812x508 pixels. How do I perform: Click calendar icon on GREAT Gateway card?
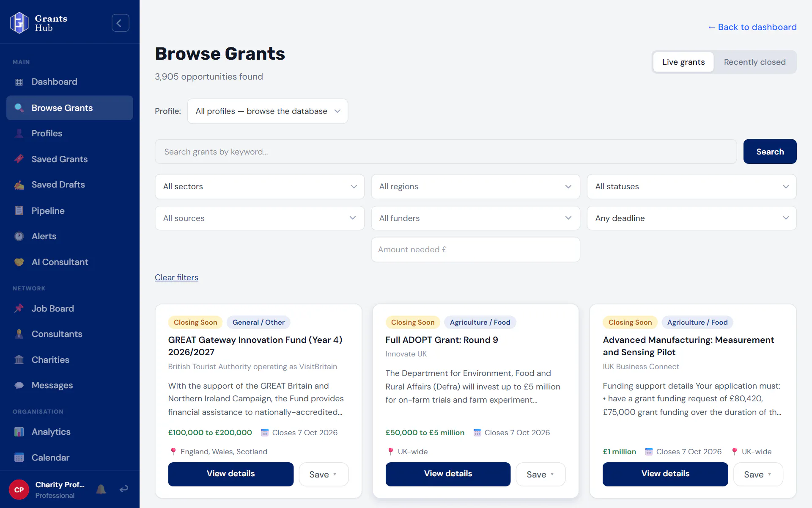pyautogui.click(x=265, y=433)
